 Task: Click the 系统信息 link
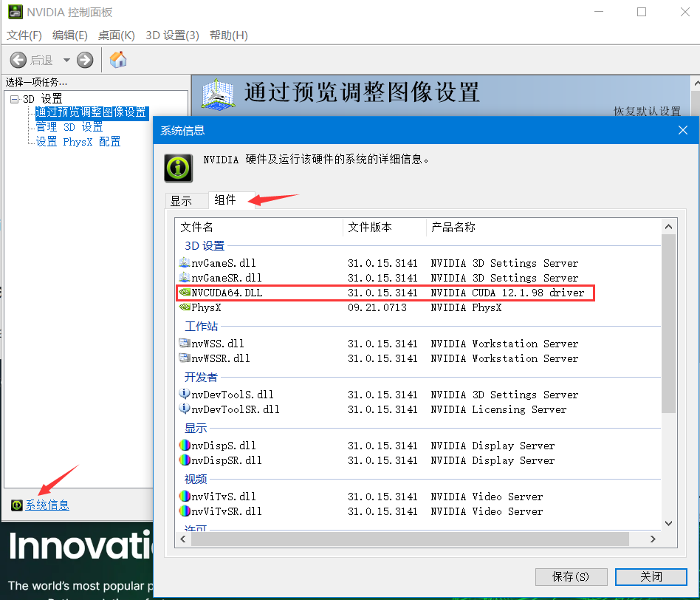47,505
